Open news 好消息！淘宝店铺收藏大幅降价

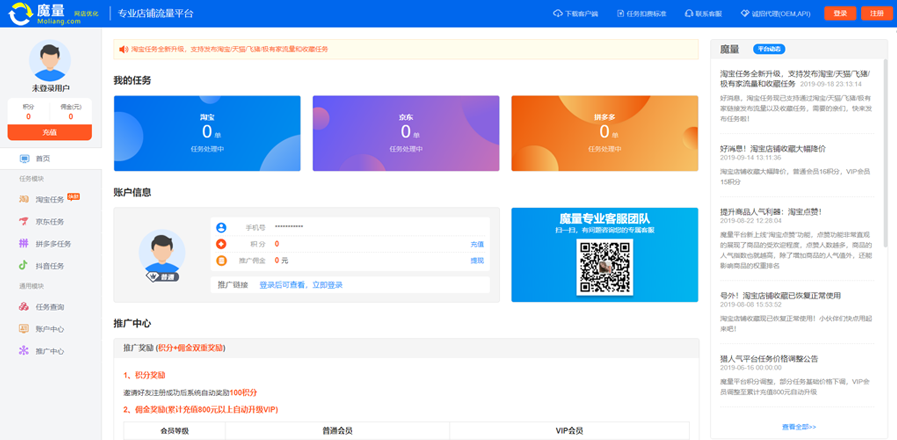point(772,149)
